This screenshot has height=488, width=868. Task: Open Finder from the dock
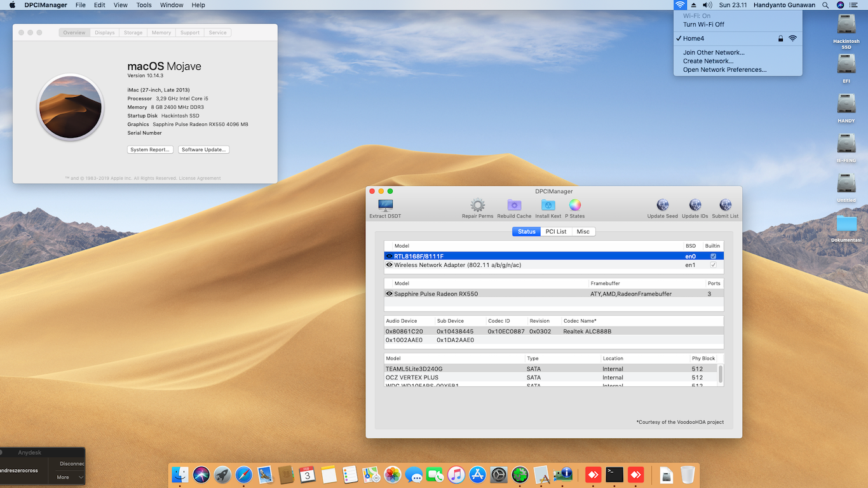coord(180,474)
